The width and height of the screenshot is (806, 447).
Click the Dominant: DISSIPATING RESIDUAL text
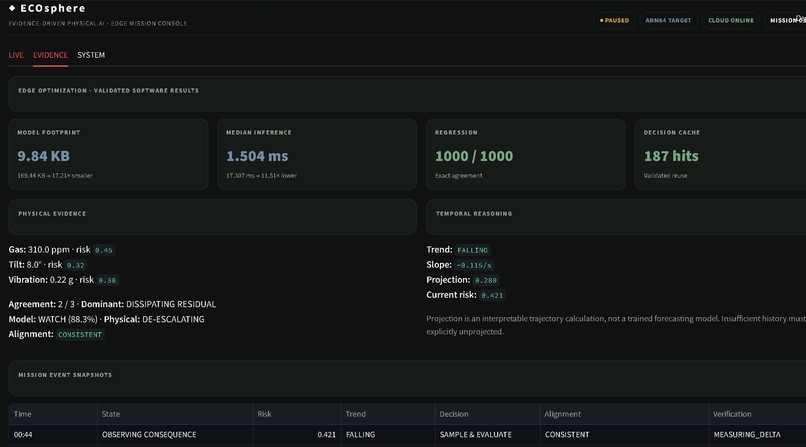[149, 304]
